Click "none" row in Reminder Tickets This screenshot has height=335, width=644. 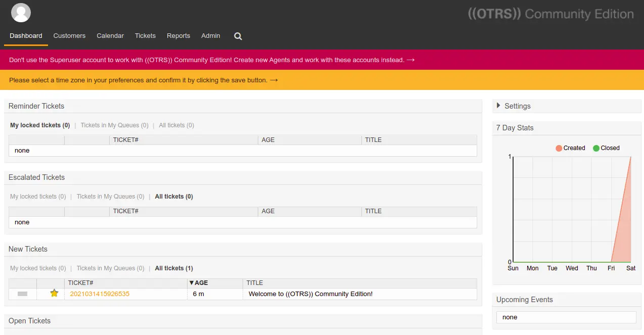243,151
